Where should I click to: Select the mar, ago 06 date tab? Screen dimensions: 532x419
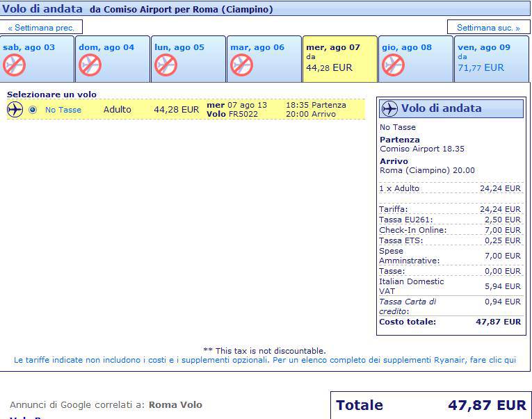pyautogui.click(x=264, y=59)
